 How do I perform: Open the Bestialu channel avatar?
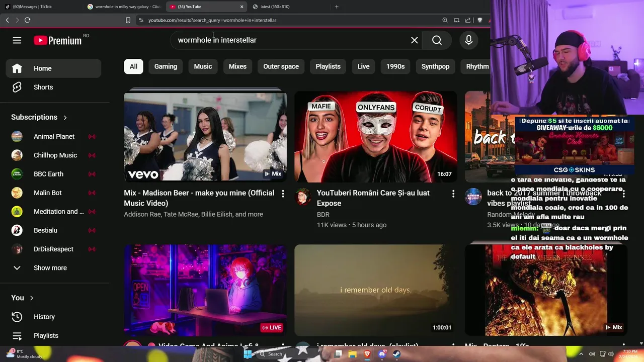(x=17, y=230)
